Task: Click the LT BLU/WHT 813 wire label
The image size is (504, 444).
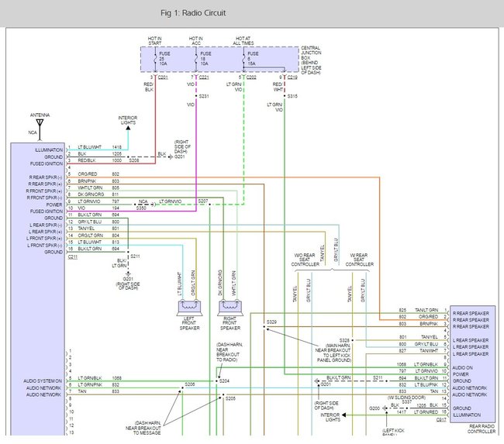Action: click(x=98, y=242)
